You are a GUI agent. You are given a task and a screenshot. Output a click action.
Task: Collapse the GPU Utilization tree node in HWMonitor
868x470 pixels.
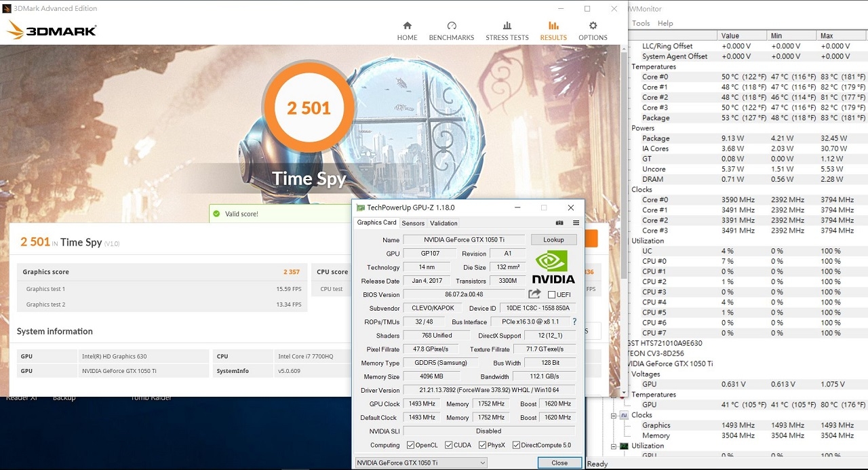614,446
